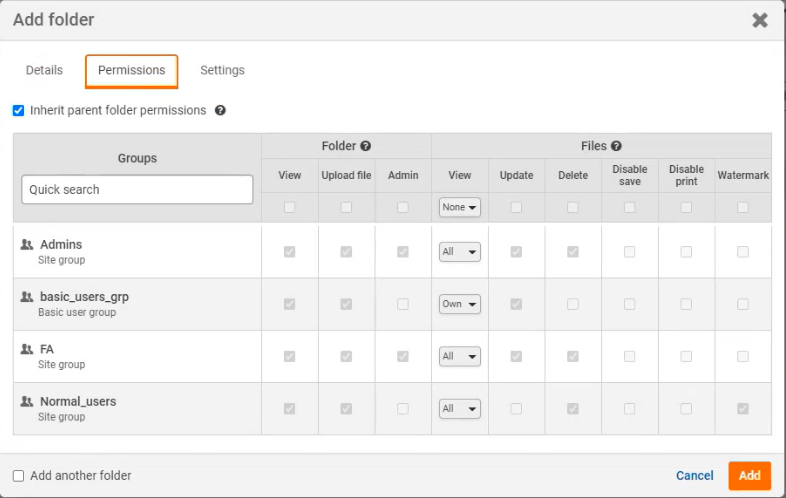Click the basic_users_grp group icon

pyautogui.click(x=27, y=297)
